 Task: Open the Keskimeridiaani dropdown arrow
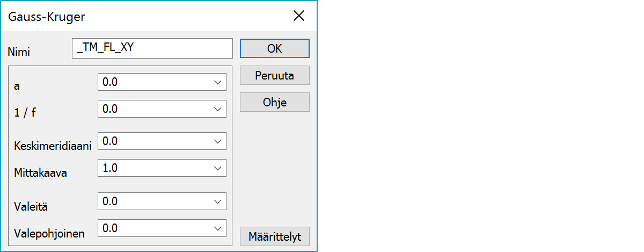click(218, 141)
